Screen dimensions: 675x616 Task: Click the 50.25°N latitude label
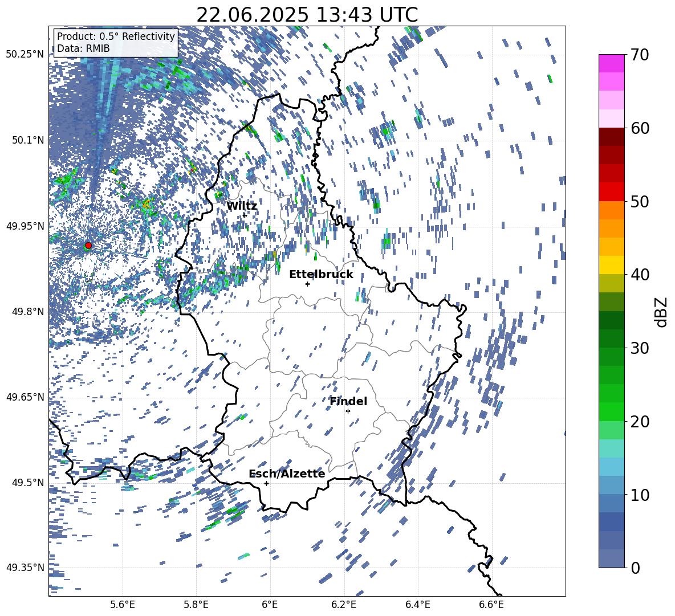(x=25, y=54)
